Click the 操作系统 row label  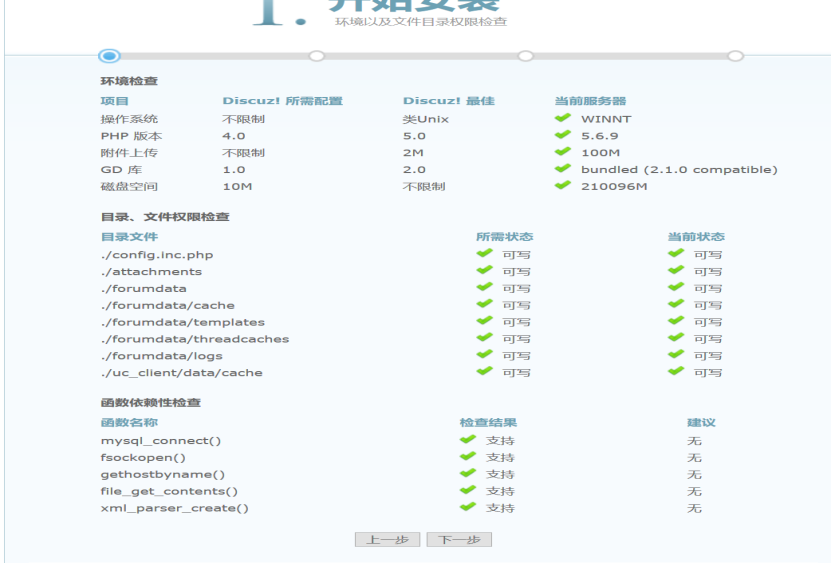[129, 119]
